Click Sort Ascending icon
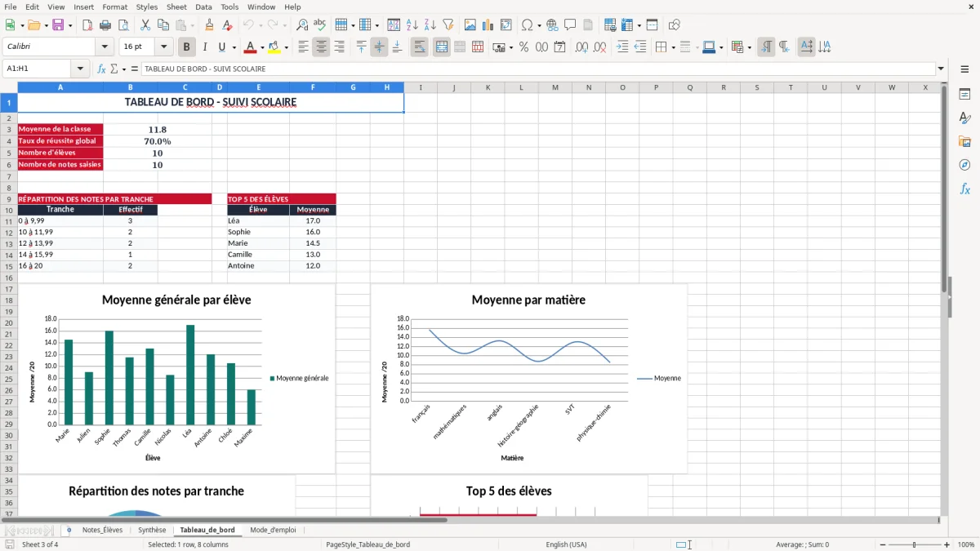This screenshot has width=980, height=551. click(412, 25)
